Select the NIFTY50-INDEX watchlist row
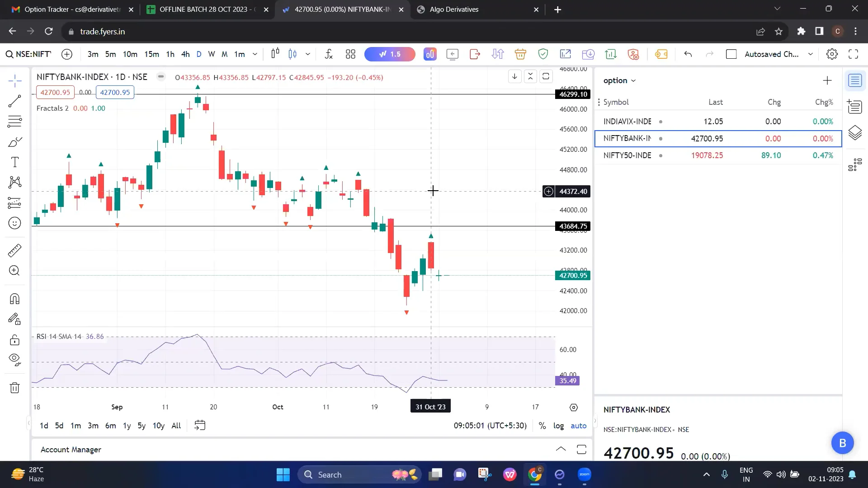This screenshot has width=868, height=488. [x=718, y=155]
